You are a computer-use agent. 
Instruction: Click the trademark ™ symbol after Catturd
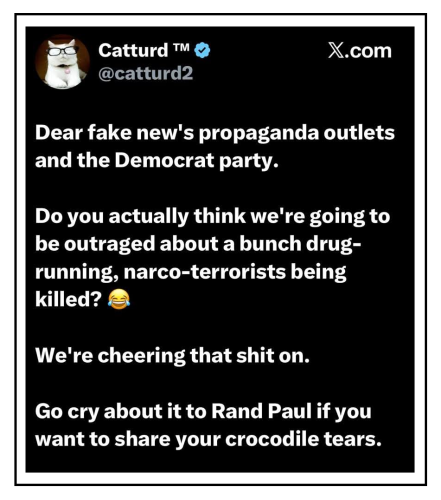pos(181,47)
